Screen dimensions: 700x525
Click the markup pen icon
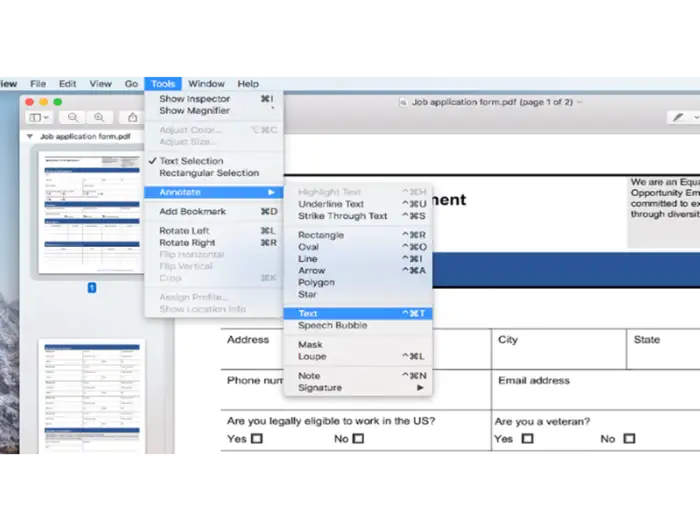click(679, 118)
